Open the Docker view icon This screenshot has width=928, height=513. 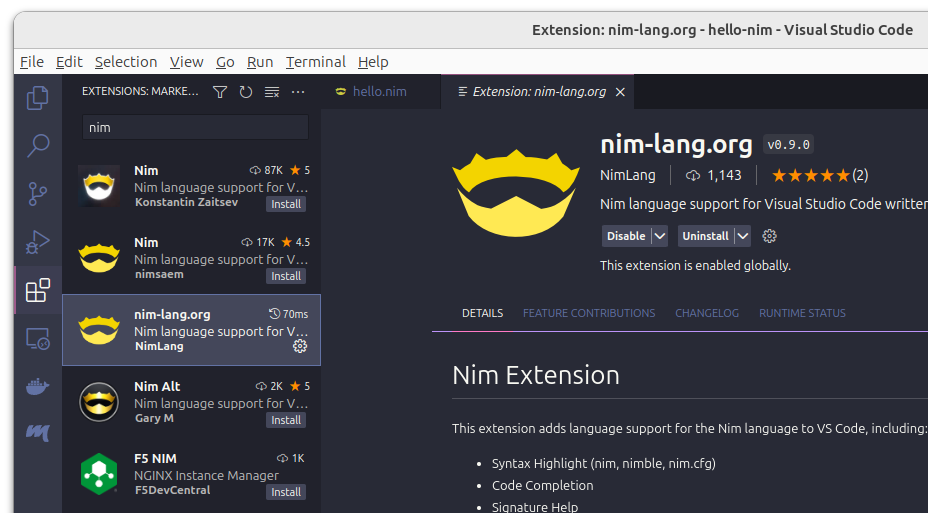(38, 387)
